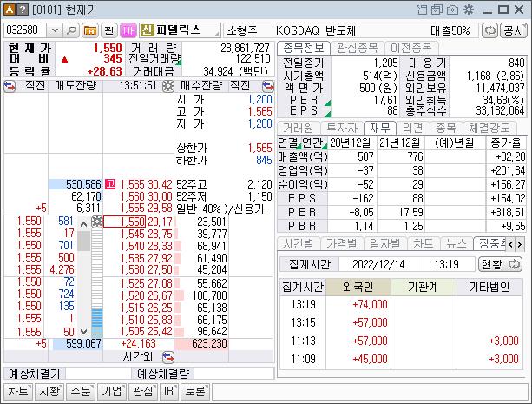
Task: Click the swap-arrows icon right of 매수잔량 직전
Action: [x=268, y=86]
